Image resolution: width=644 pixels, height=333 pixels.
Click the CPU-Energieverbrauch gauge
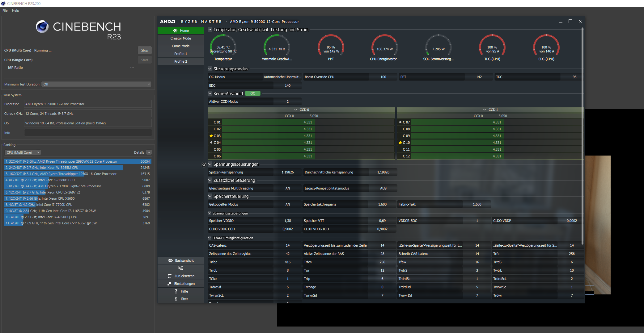(385, 45)
